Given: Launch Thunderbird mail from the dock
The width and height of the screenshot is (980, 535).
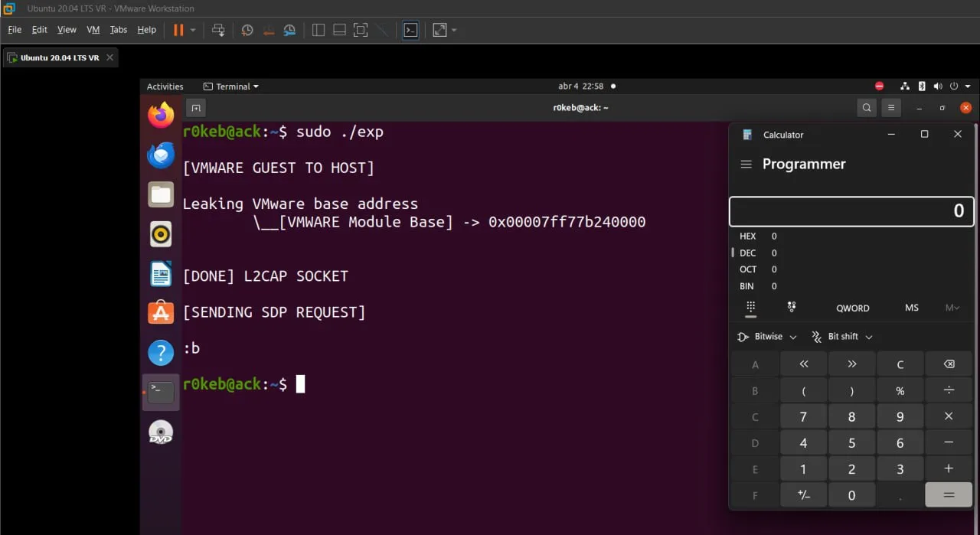Looking at the screenshot, I should tap(161, 155).
